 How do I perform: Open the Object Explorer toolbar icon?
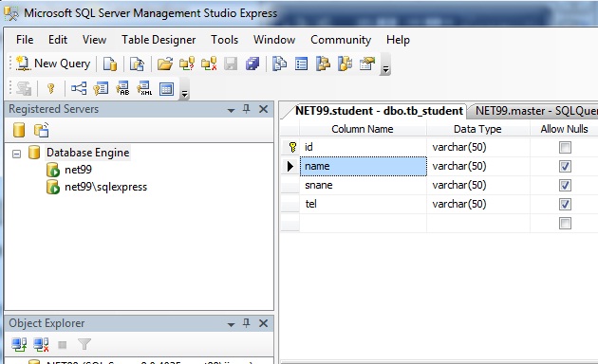pyautogui.click(x=323, y=64)
